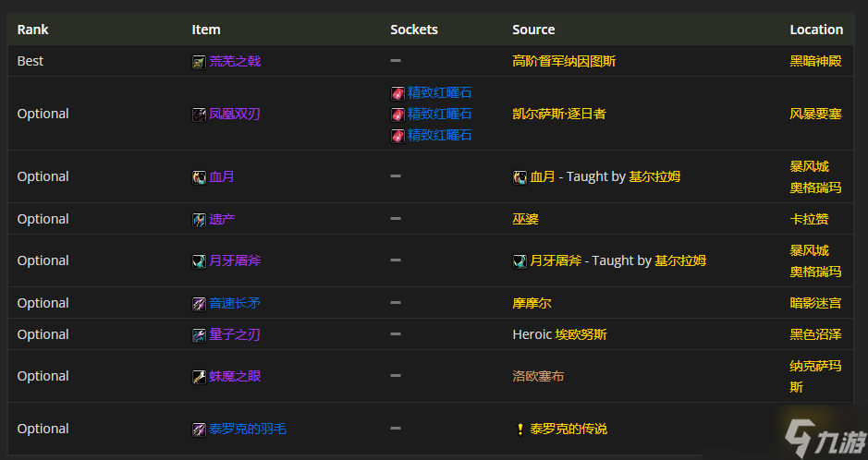Open 奥格瑞玛 location link in 月牙屠斧 row

815,272
